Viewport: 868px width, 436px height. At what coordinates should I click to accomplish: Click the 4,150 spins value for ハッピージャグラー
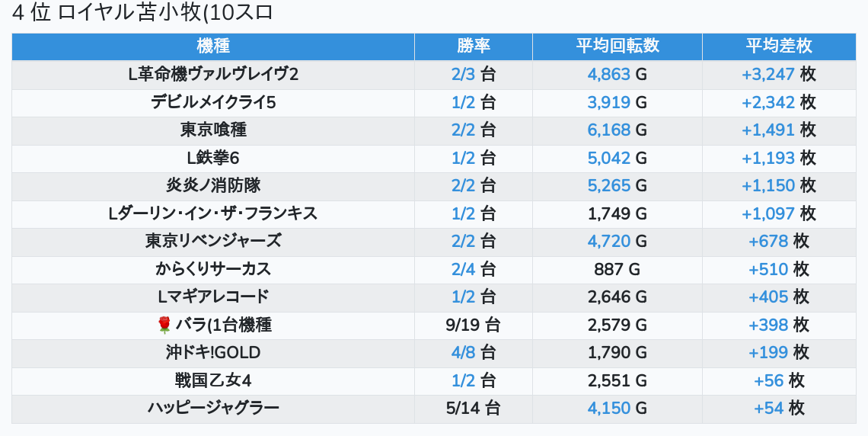click(x=608, y=408)
